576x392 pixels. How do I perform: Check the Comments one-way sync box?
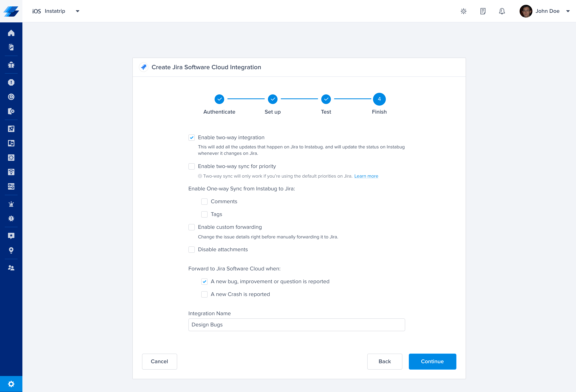[204, 201]
